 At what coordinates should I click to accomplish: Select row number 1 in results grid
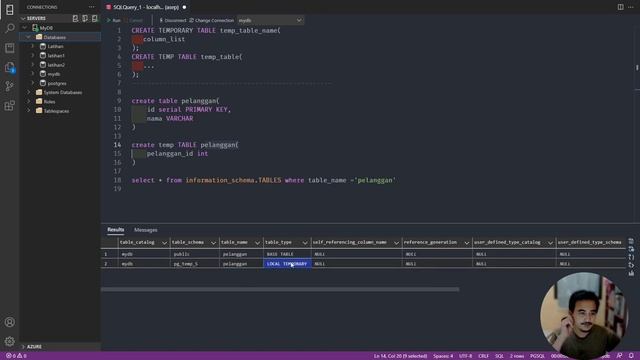point(109,254)
